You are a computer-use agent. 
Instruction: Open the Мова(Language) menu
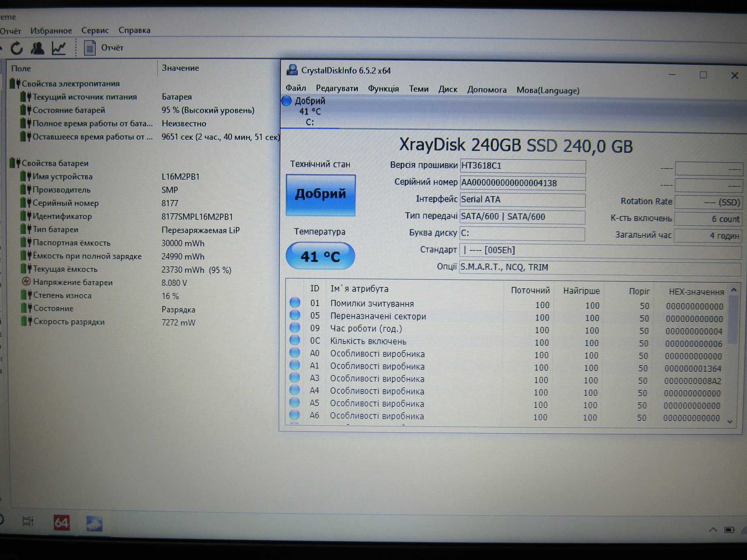(548, 90)
